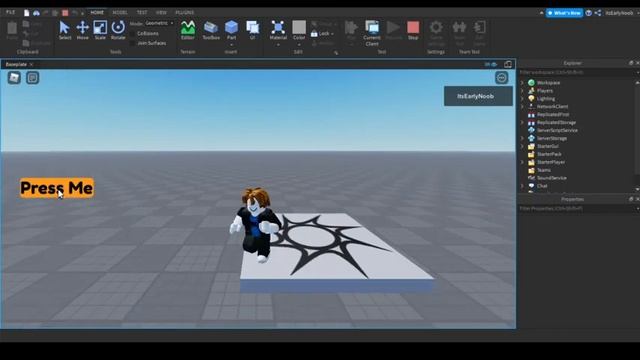Expand the ServerStorage tree node
This screenshot has height=360, width=640.
click(x=522, y=138)
